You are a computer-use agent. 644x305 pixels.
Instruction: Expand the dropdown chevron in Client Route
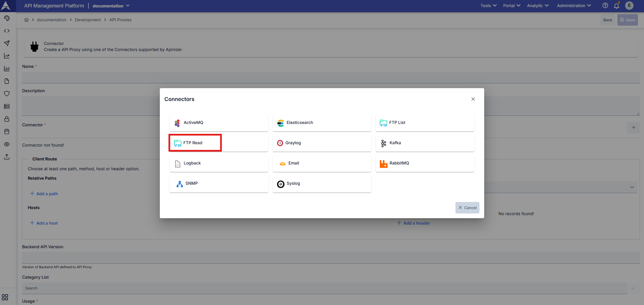632,187
